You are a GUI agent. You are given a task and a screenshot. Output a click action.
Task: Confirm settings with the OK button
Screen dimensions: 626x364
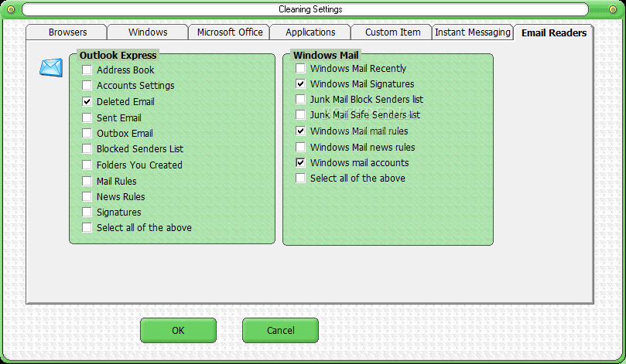point(178,330)
